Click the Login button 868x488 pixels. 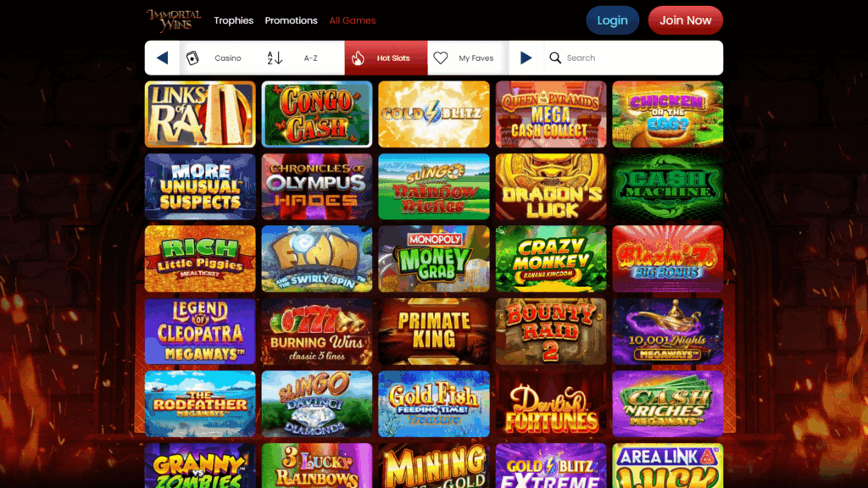(612, 20)
